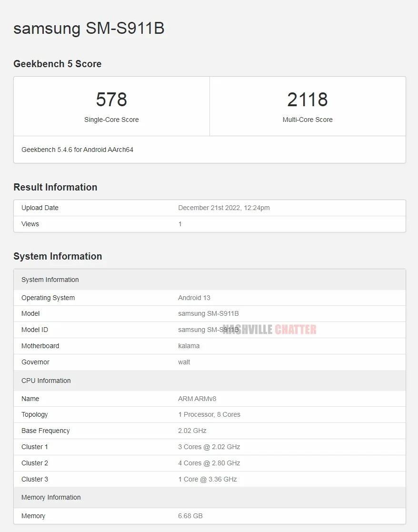Screen dimensions: 418x532
Task: Click the 'samsung SM-S911B' page title
Action: (89, 28)
